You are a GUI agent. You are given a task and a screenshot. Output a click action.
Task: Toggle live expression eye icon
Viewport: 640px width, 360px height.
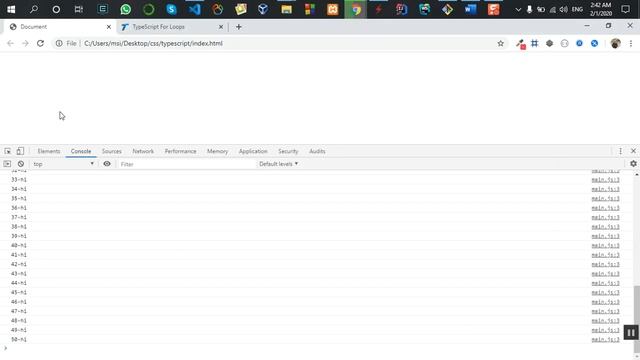tap(107, 164)
